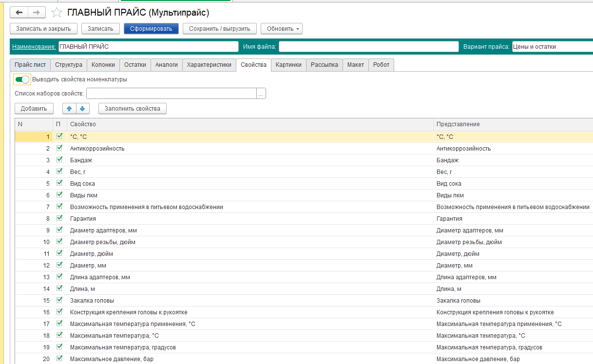
Task: Click the Свойство column header
Action: (x=250, y=124)
